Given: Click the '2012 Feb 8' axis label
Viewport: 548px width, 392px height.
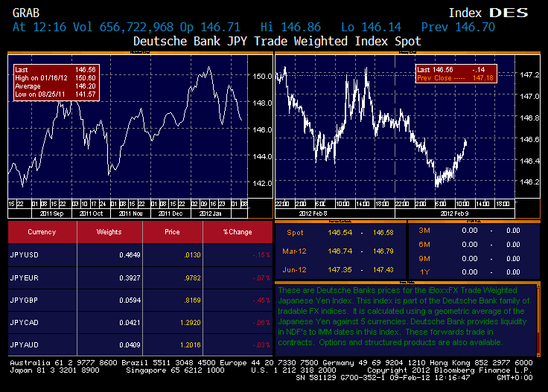Looking at the screenshot, I should tap(313, 213).
